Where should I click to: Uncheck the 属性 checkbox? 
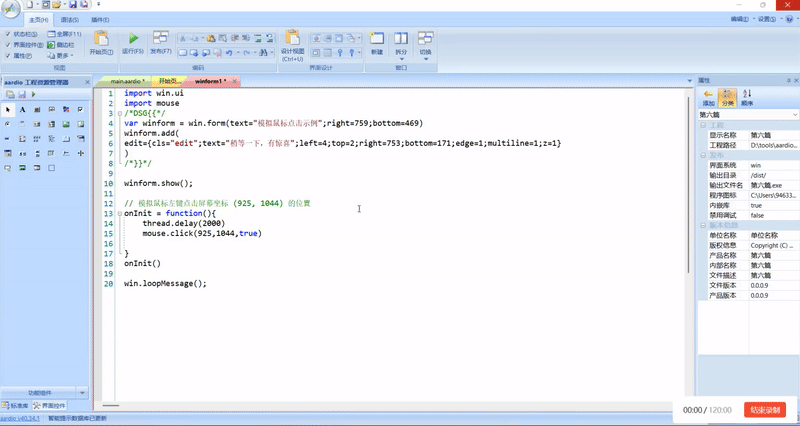(x=8, y=56)
